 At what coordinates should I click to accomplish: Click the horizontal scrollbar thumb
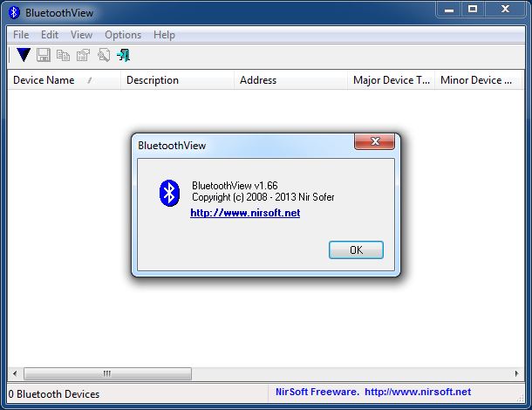tap(107, 373)
